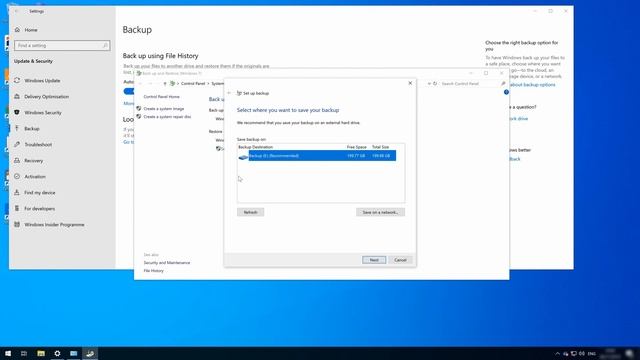Open Recovery settings page

[33, 160]
